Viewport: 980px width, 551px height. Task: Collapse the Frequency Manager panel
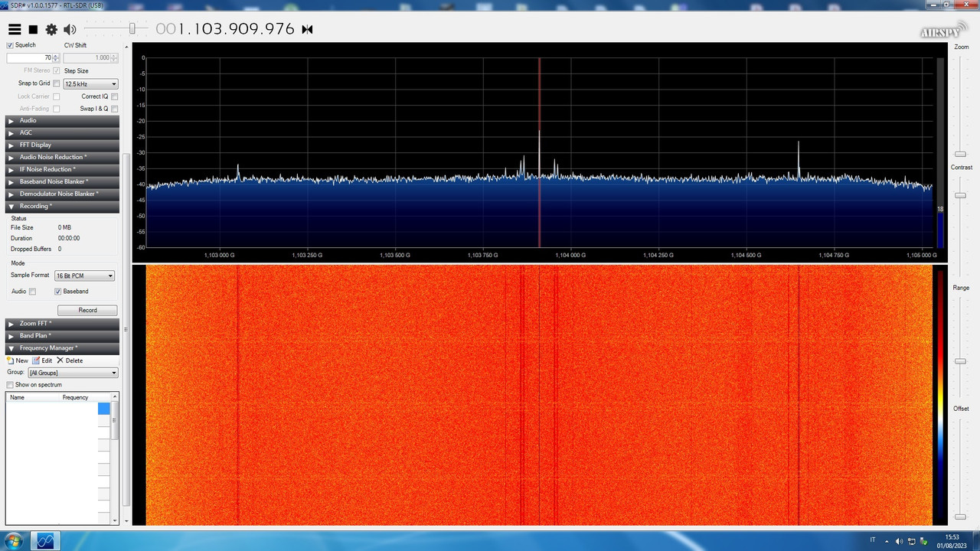(62, 347)
